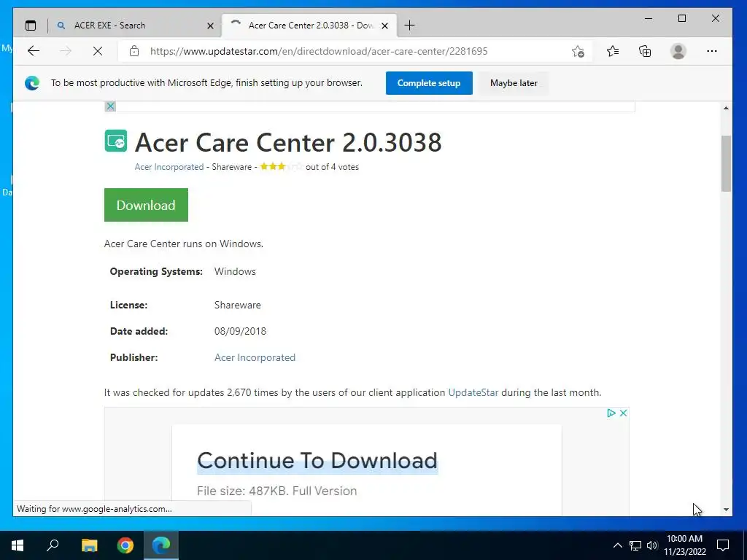Image resolution: width=747 pixels, height=560 pixels.
Task: Show hidden system tray icons
Action: point(617,545)
